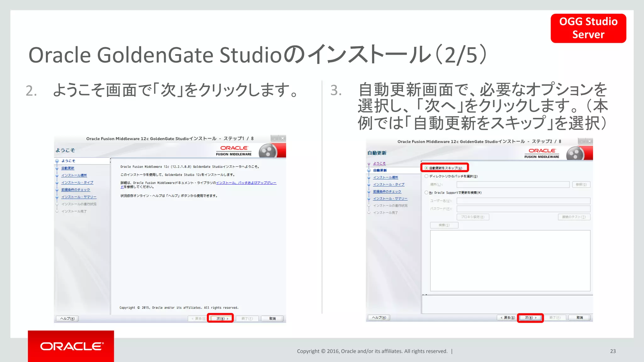Viewport: 644px width, 362px height.
Task: Go to インストール場所 in step 2 window sidebar
Action: [x=386, y=178]
